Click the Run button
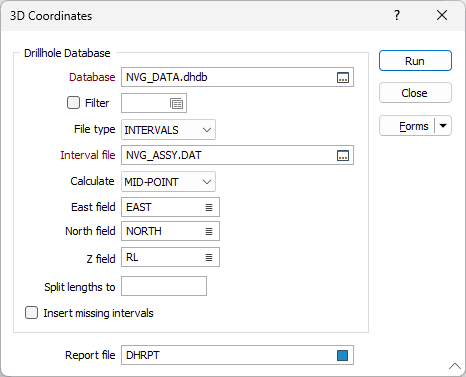This screenshot has width=466, height=377. (x=415, y=61)
